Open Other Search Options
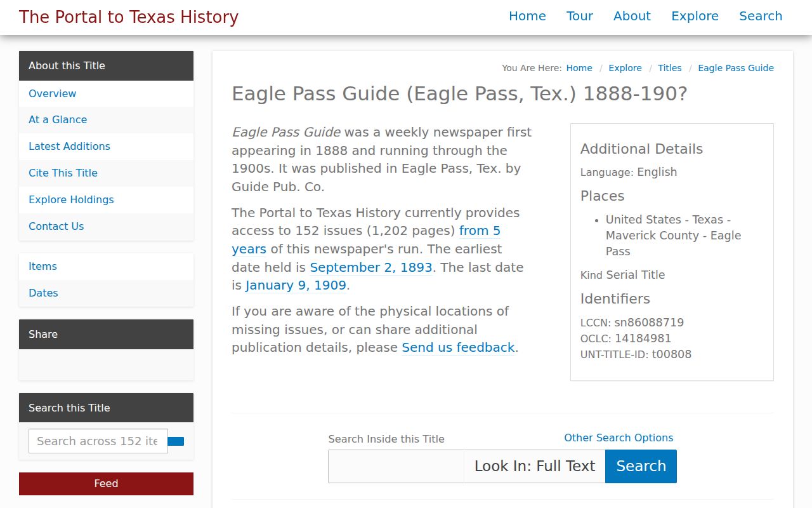Image resolution: width=812 pixels, height=508 pixels. point(619,438)
